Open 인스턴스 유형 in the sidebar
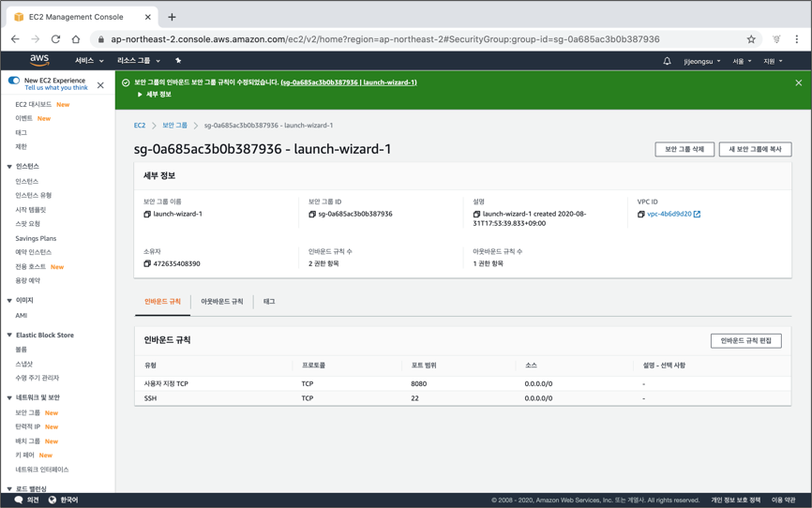 pos(33,195)
